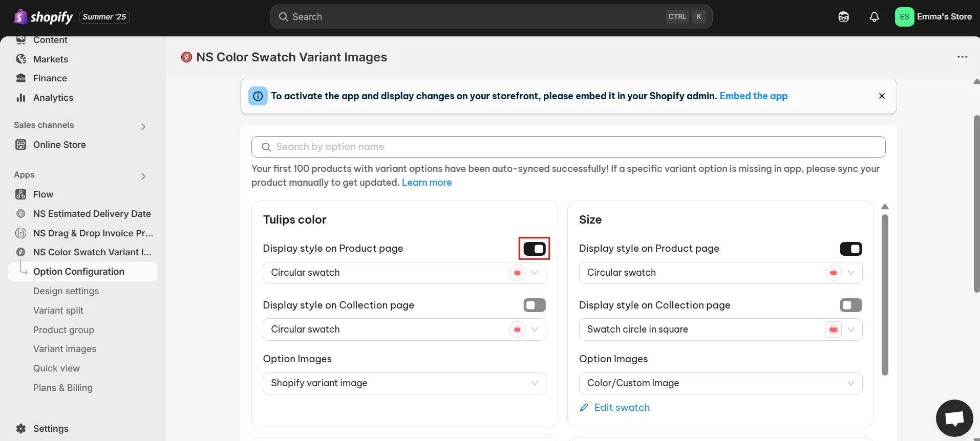
Task: Click the Finance bank icon
Action: click(x=21, y=78)
